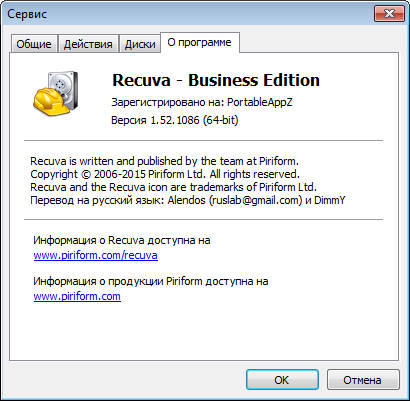Screen dimensions: 410x401
Task: Click the Recuva is written and published line
Action: [164, 161]
